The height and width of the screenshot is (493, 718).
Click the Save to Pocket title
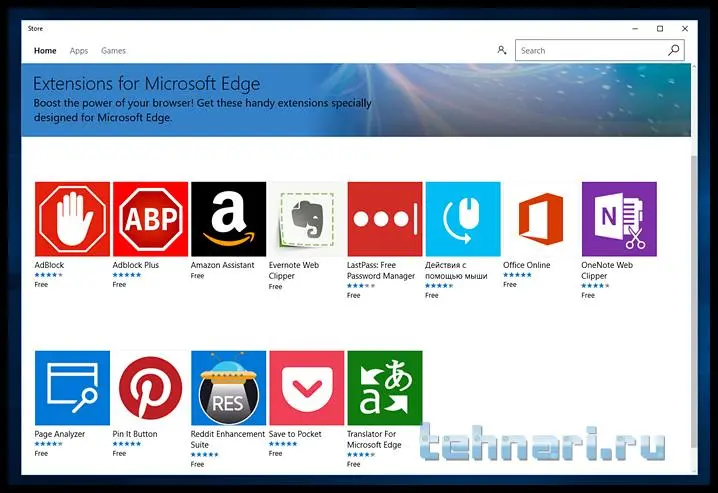[x=295, y=434]
